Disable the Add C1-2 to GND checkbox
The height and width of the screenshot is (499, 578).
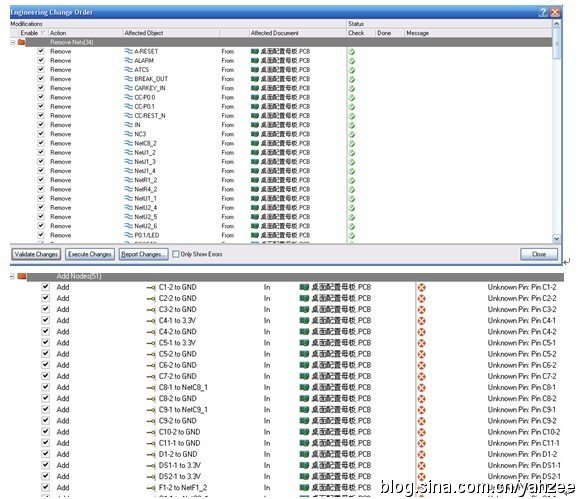tap(45, 287)
